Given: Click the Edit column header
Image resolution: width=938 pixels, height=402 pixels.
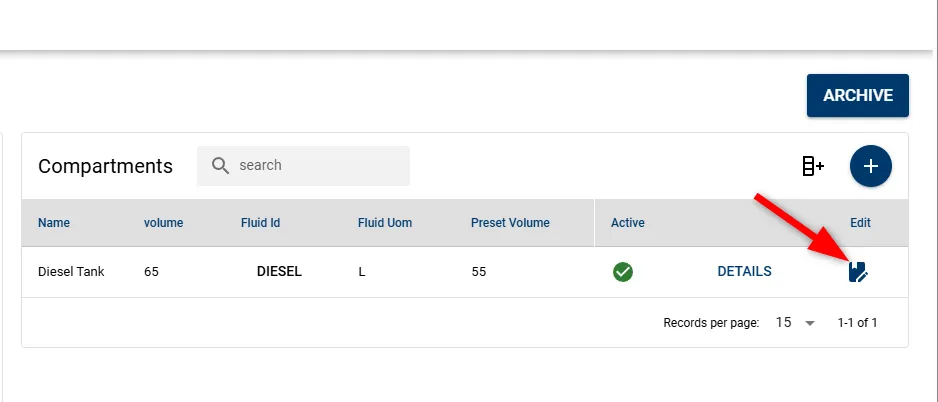Looking at the screenshot, I should click(x=860, y=223).
